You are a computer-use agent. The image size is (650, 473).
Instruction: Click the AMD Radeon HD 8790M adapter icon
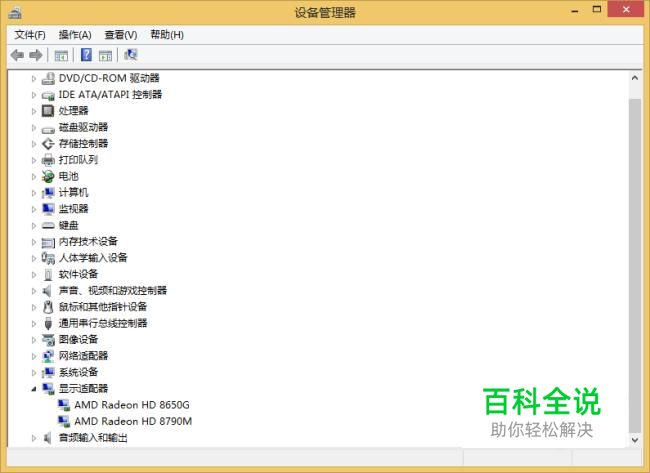[64, 422]
